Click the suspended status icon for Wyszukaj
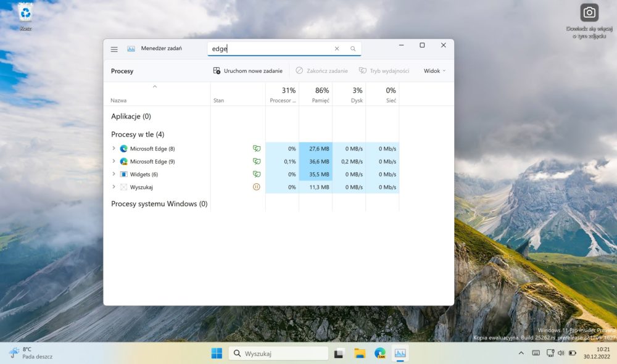Screen dimensions: 617x364 (x=257, y=187)
